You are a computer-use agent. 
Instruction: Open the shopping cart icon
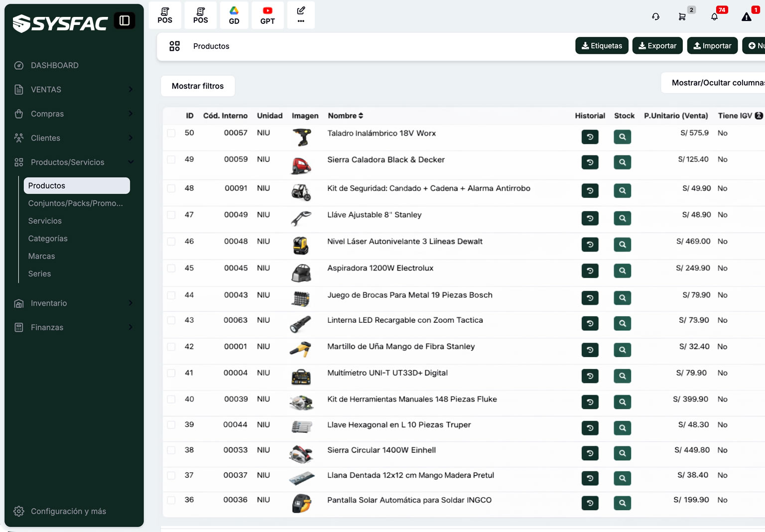click(x=682, y=16)
